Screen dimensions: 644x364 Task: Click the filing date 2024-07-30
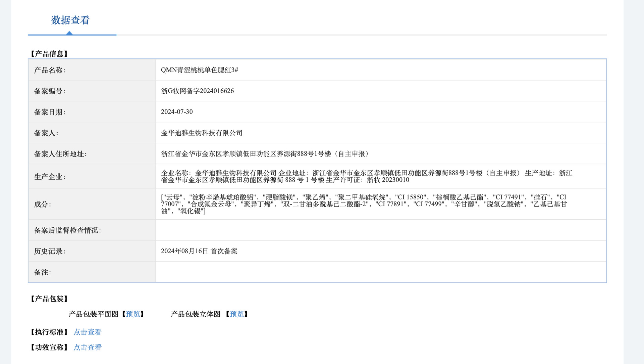(x=177, y=112)
